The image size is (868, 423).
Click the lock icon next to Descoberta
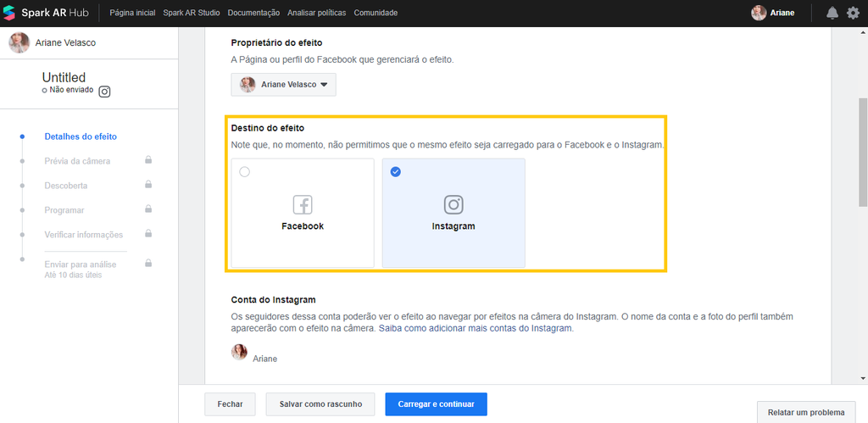[148, 184]
